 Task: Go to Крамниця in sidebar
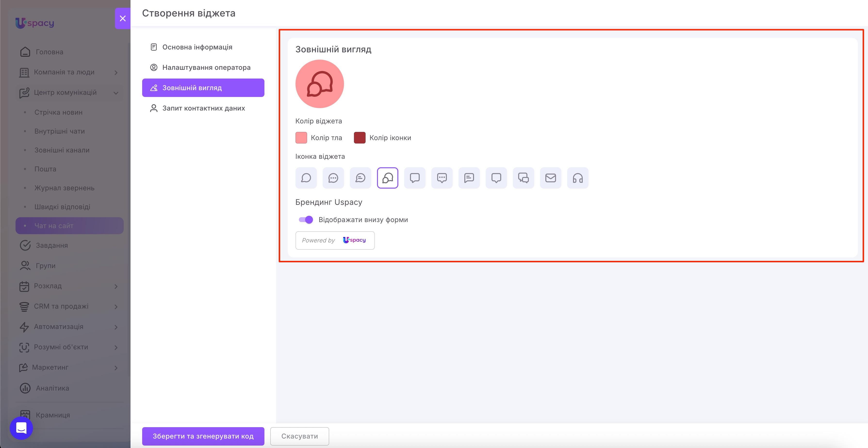(69, 415)
